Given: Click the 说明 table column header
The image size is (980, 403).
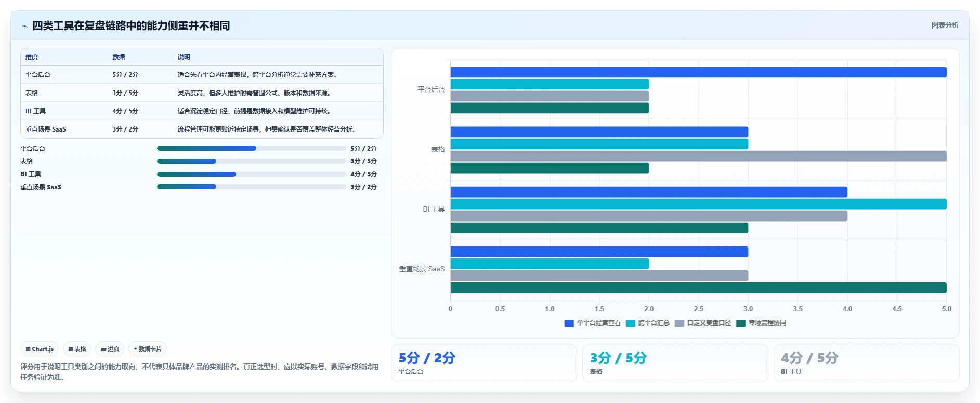Looking at the screenshot, I should [184, 57].
